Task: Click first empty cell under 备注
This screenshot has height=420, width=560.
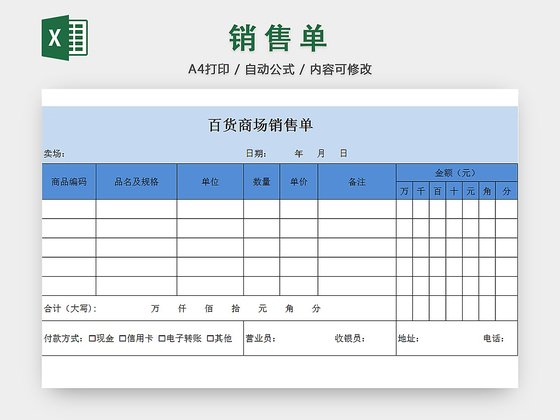Action: (x=357, y=209)
